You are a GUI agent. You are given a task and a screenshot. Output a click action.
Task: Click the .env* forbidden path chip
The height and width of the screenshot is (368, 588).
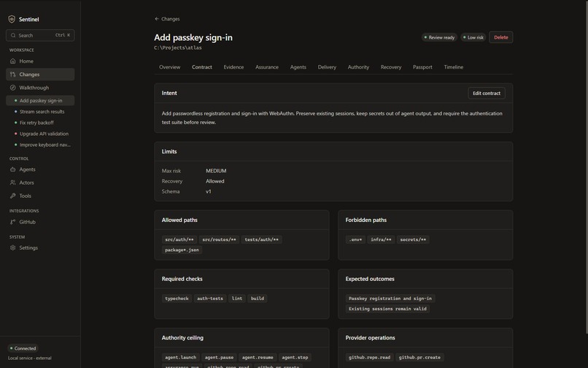click(355, 239)
